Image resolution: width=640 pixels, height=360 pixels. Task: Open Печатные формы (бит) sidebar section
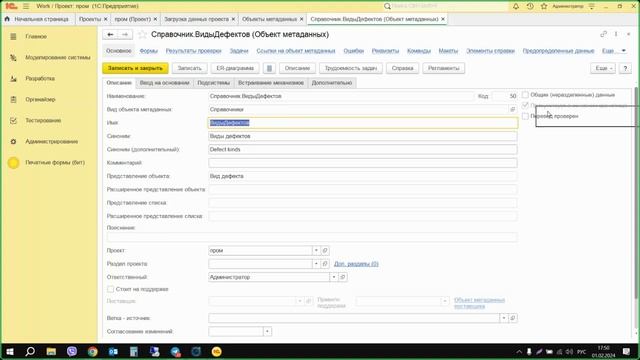55,162
